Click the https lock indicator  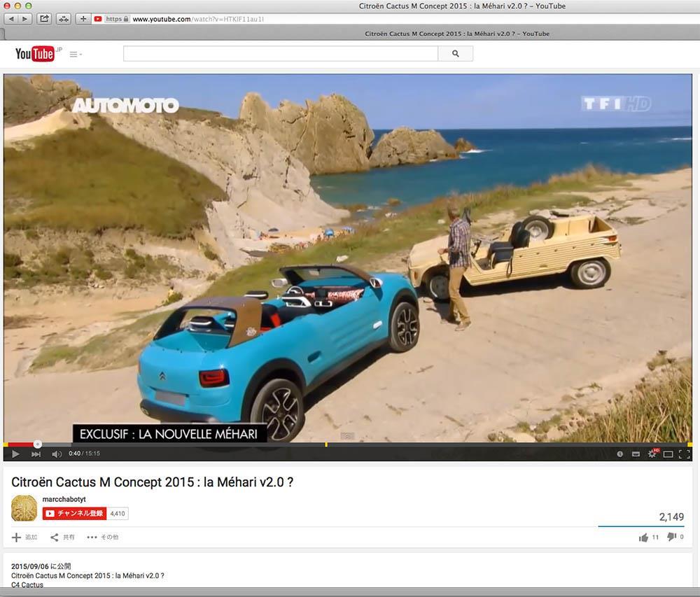117,19
